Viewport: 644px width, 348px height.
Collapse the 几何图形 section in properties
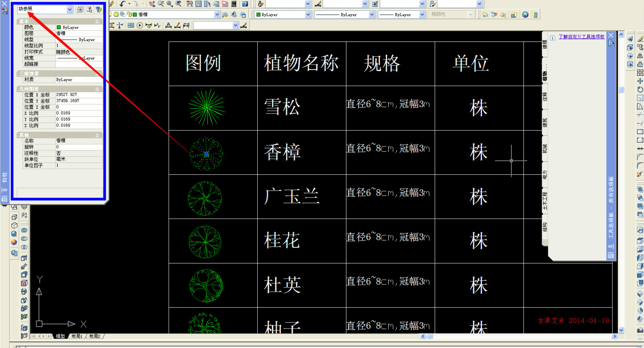pos(97,89)
